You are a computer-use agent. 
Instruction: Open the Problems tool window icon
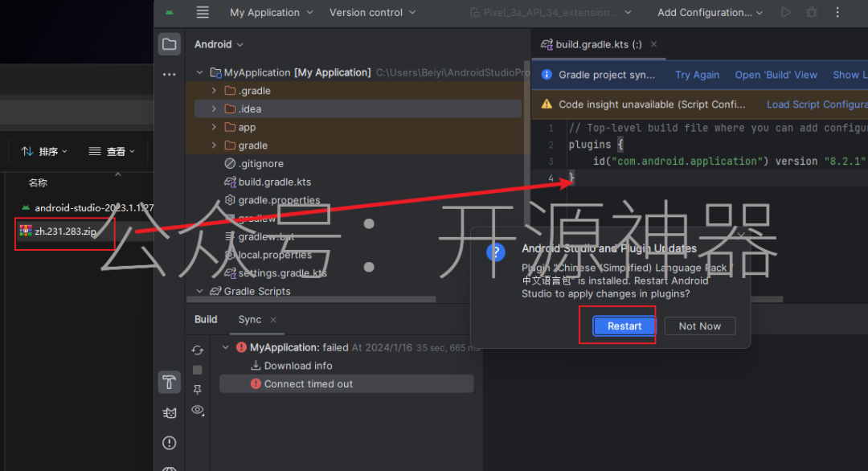pyautogui.click(x=170, y=443)
